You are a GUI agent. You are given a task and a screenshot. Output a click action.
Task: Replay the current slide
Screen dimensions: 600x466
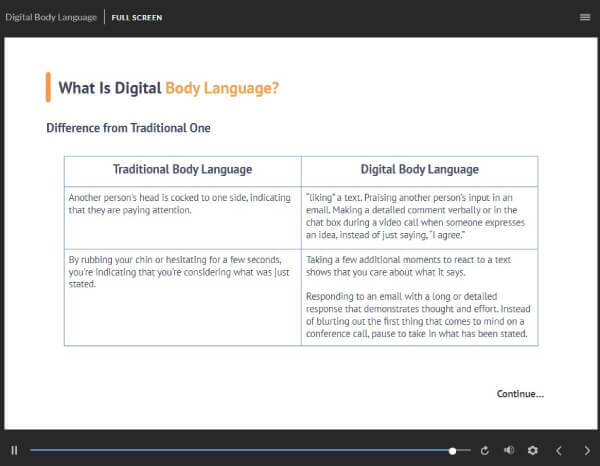(x=485, y=451)
